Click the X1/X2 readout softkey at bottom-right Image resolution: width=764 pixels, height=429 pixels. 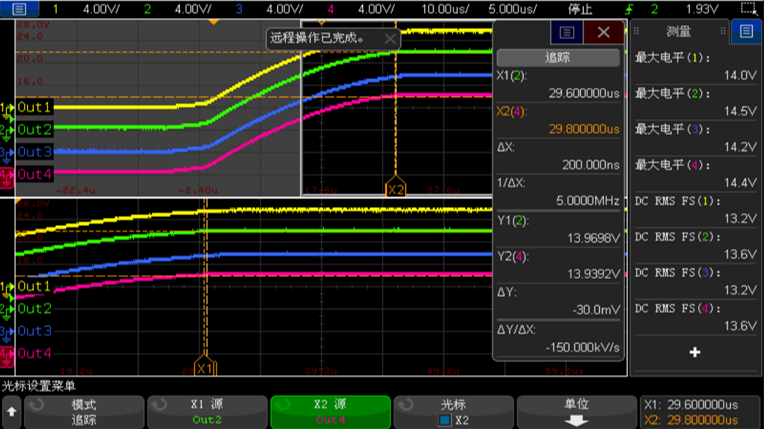click(x=700, y=412)
